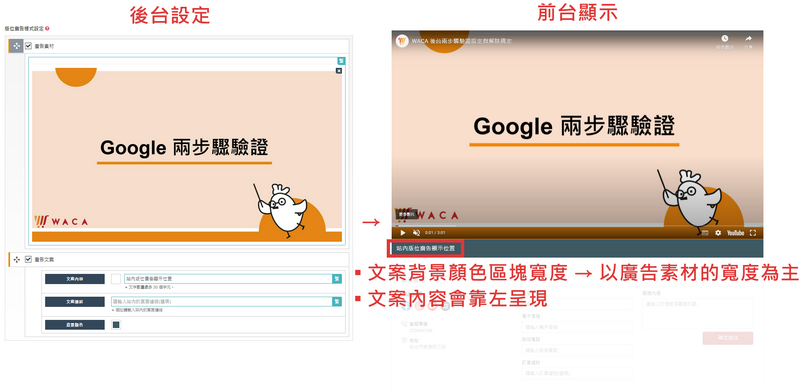Click the 繁 icon at the end of the 文案內容 field

coord(337,279)
